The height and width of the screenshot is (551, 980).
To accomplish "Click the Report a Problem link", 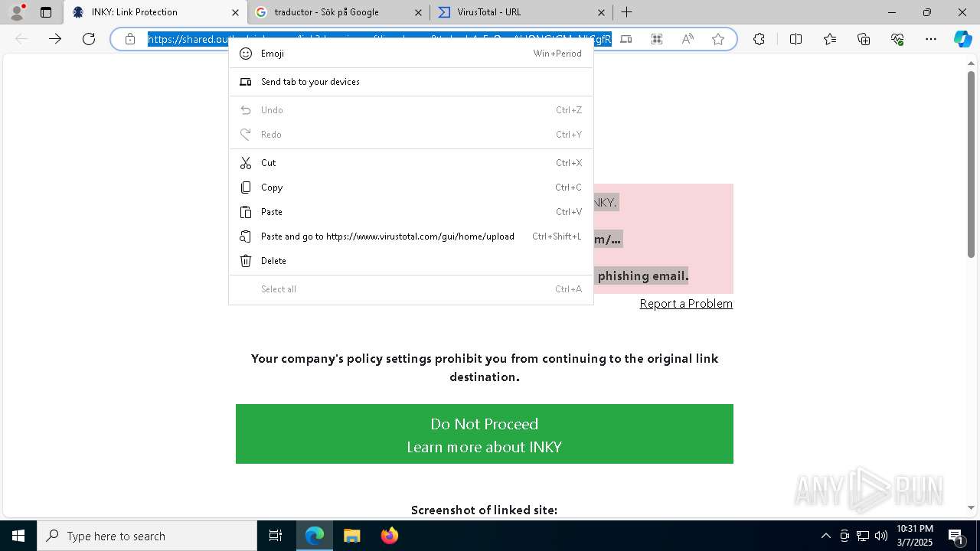I will 686,304.
